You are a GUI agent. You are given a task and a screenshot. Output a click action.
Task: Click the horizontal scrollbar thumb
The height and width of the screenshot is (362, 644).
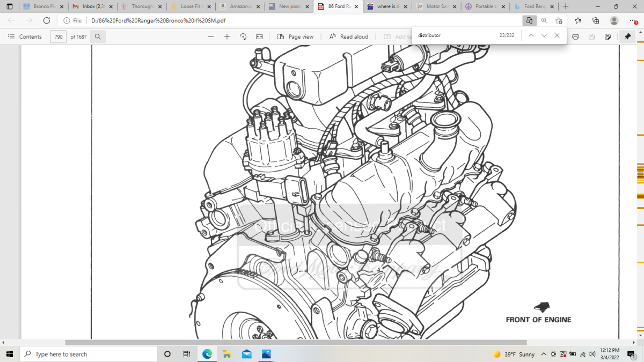point(296,342)
